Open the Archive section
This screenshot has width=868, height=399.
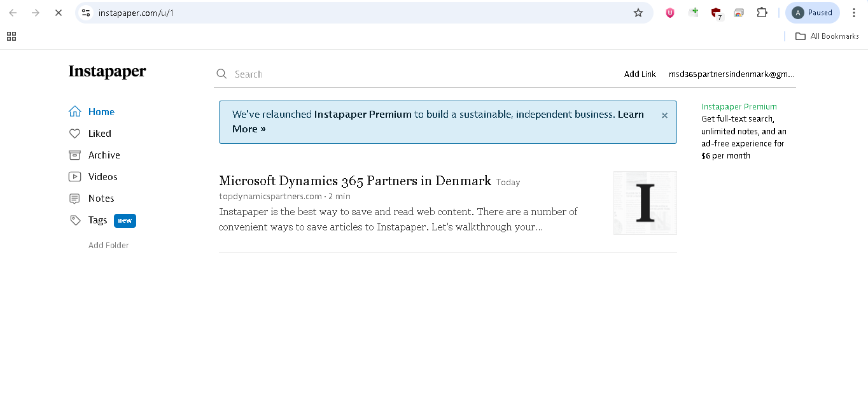coord(104,155)
